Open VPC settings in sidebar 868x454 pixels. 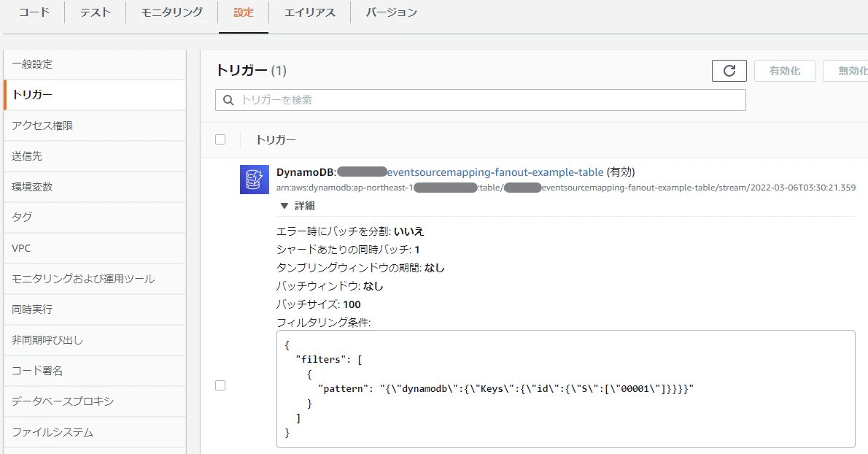click(95, 248)
